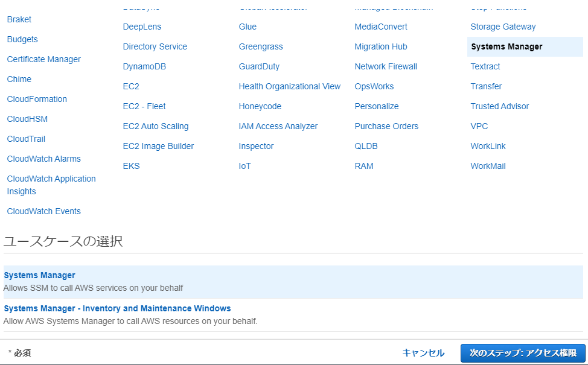Click the IAM Access Analyzer link
This screenshot has width=588, height=365.
tap(278, 126)
